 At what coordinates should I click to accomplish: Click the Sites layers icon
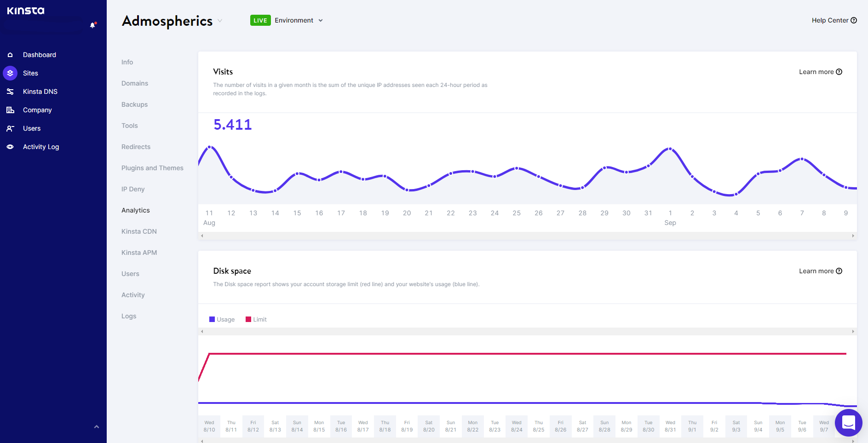(x=10, y=73)
